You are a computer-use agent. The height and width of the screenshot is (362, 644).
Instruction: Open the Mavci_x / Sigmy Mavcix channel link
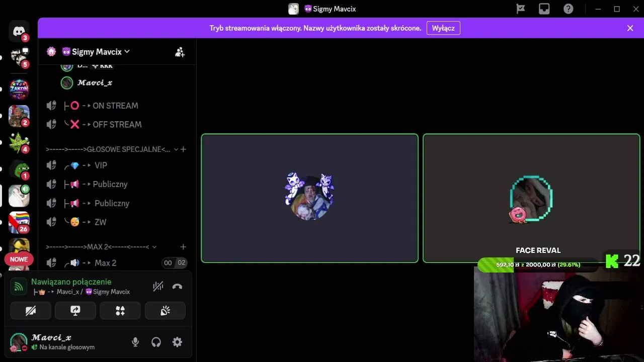(x=82, y=292)
